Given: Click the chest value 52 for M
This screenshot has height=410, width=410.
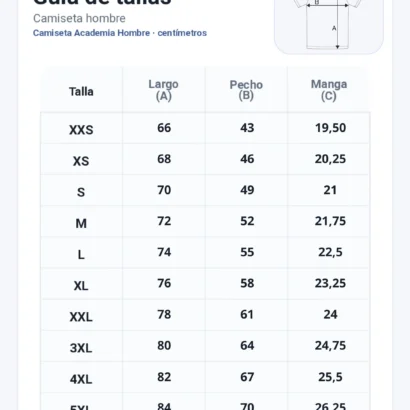Looking at the screenshot, I should (247, 221).
